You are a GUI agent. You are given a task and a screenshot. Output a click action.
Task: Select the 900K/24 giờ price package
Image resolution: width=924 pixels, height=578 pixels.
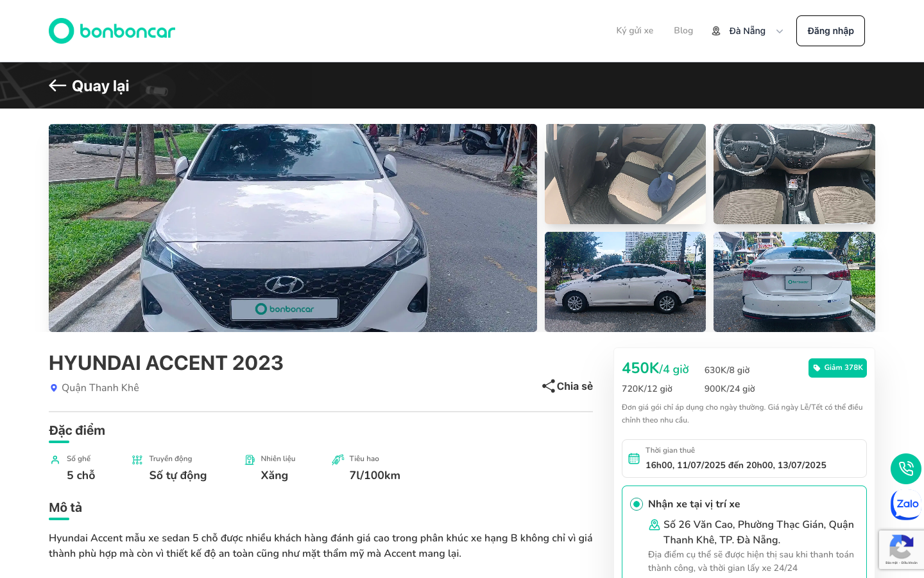(x=730, y=389)
